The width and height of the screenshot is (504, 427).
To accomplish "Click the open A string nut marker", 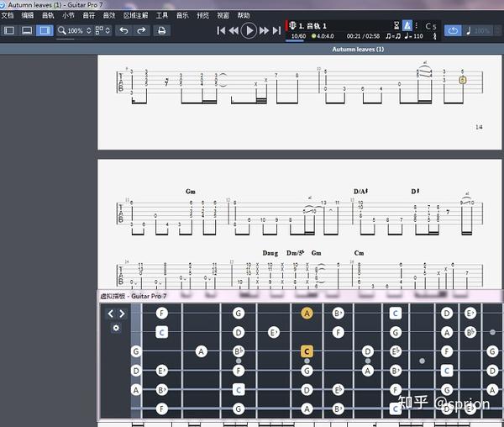I will coord(136,390).
